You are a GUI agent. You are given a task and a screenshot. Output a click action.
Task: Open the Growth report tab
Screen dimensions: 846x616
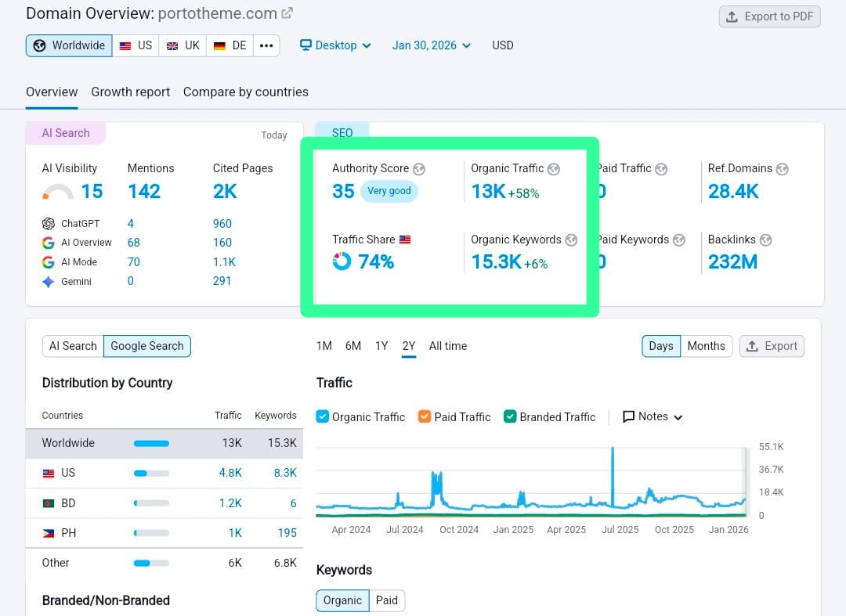(131, 92)
